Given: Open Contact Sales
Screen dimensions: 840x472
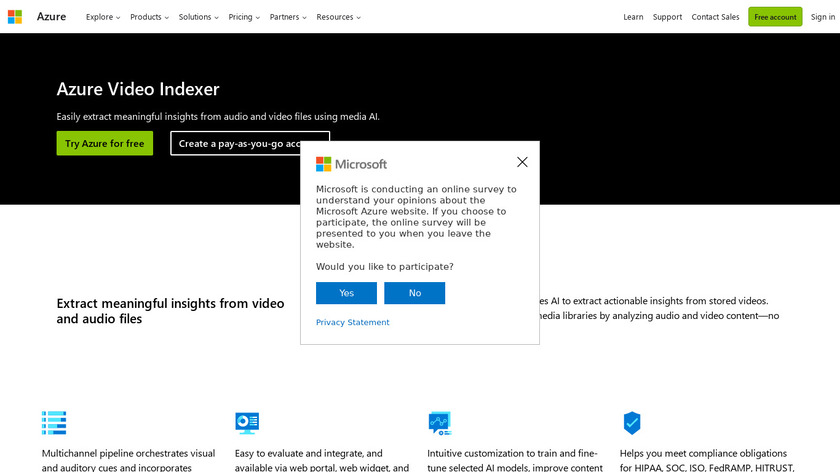Looking at the screenshot, I should (x=715, y=17).
